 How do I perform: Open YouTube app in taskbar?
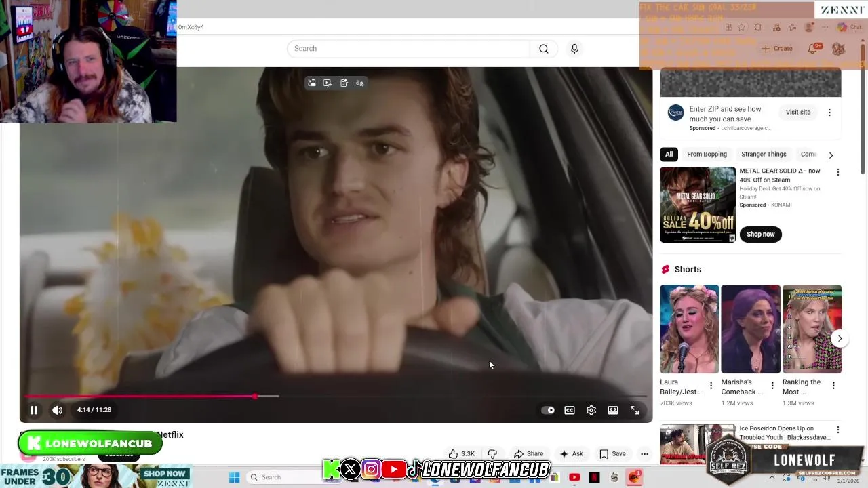tap(574, 477)
